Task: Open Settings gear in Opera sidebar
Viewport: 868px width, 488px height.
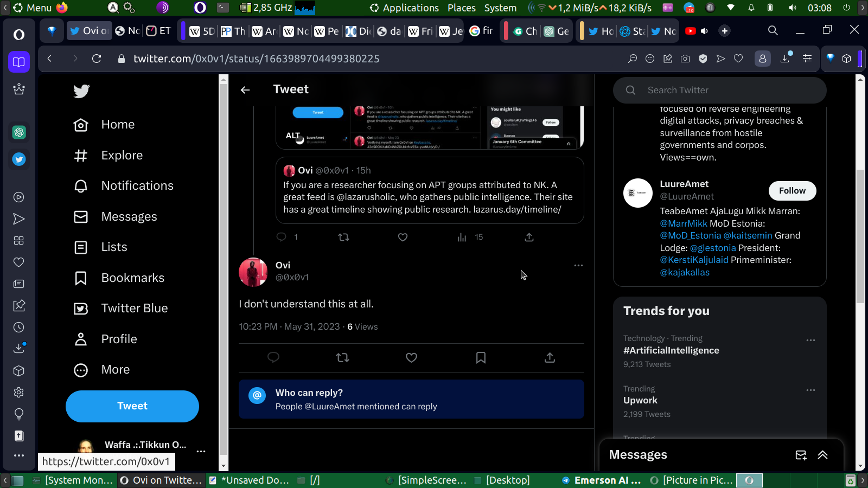Action: pyautogui.click(x=19, y=393)
